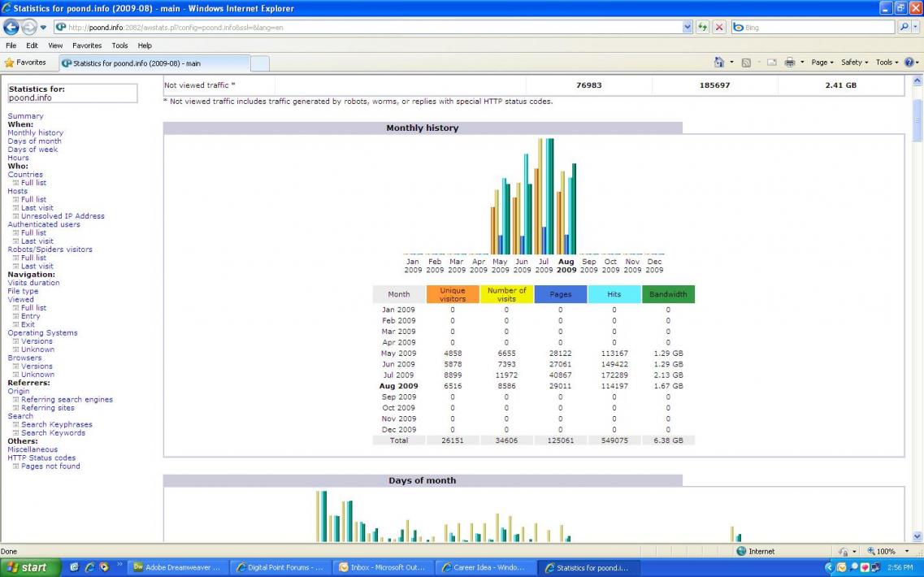Click the browser Back arrow button

click(11, 27)
